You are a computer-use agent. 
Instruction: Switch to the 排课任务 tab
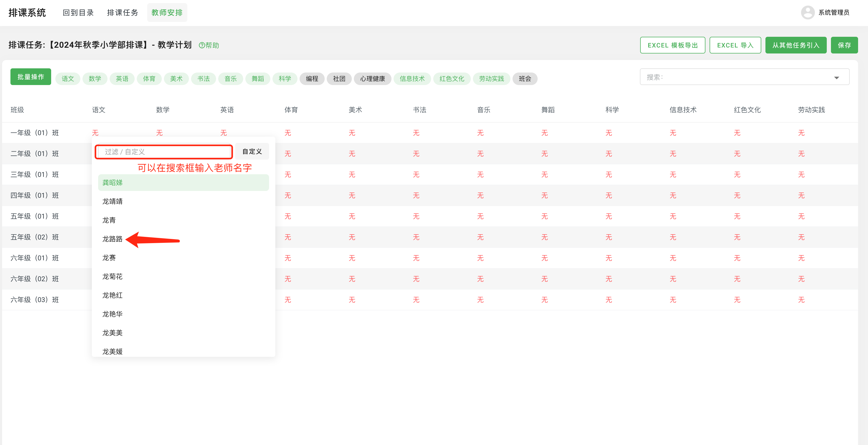click(x=123, y=13)
